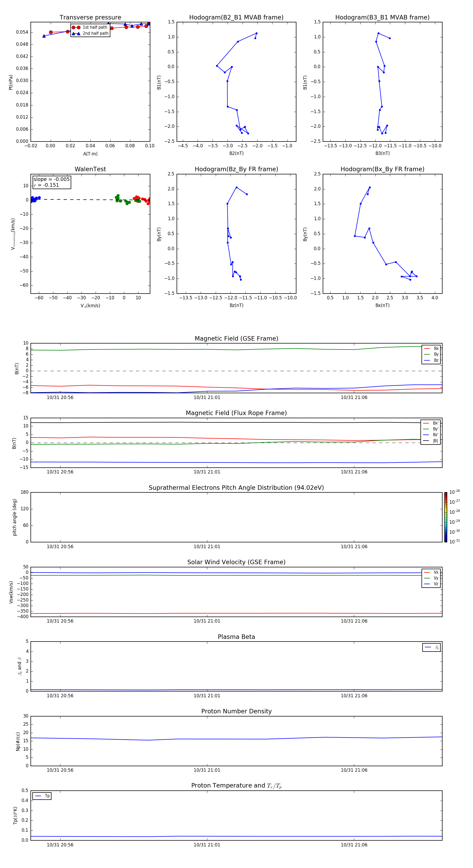Viewport: 473px width, 868px height.
Task: Click the 'Pt(nPa)' y-axis label
Action: click(x=11, y=82)
